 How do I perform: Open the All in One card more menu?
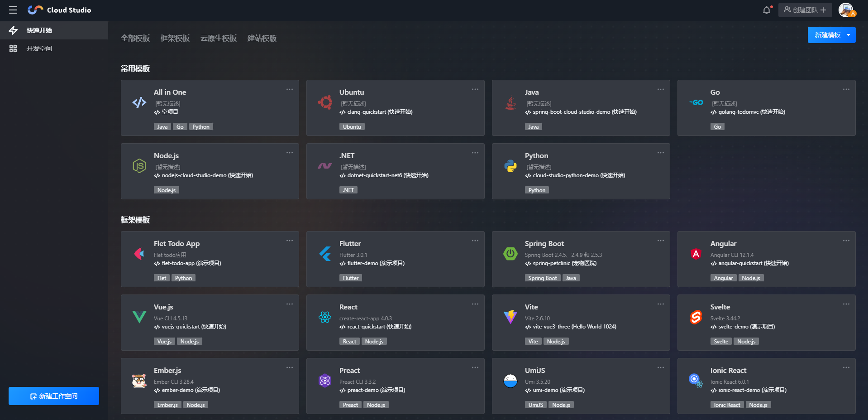pos(290,89)
